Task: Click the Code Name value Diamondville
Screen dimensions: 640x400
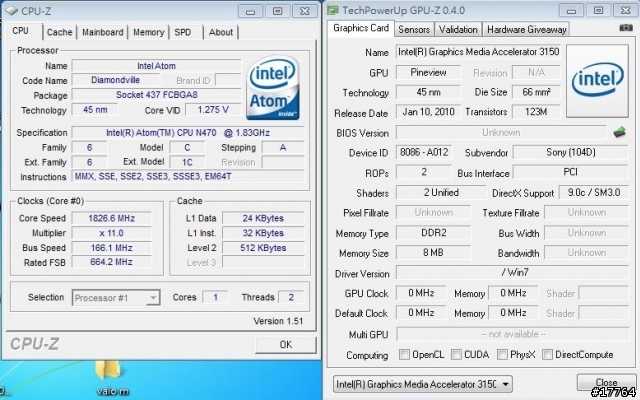Action: pos(116,80)
